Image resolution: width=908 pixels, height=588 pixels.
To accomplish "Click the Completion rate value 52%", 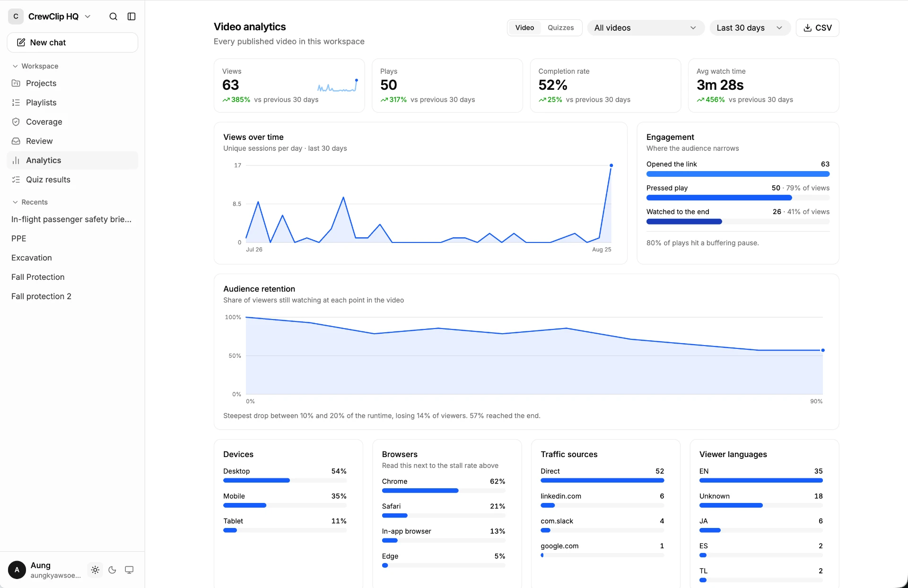I will coord(553,85).
